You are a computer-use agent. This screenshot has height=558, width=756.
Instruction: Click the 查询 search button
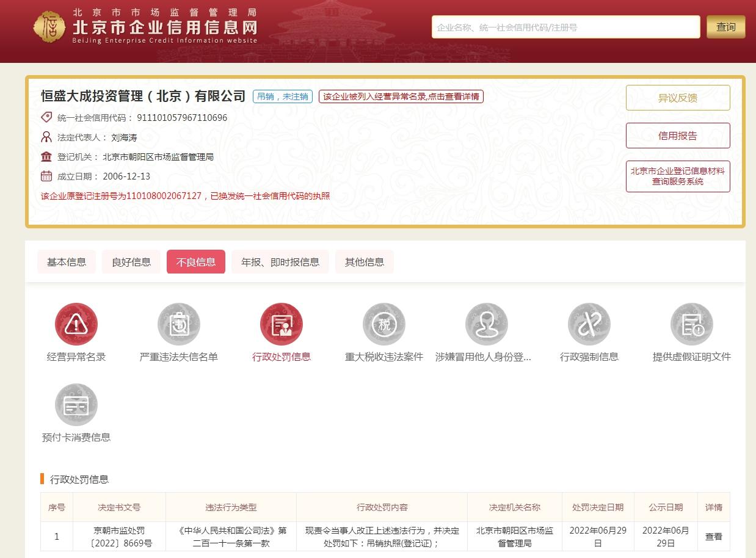pos(726,27)
